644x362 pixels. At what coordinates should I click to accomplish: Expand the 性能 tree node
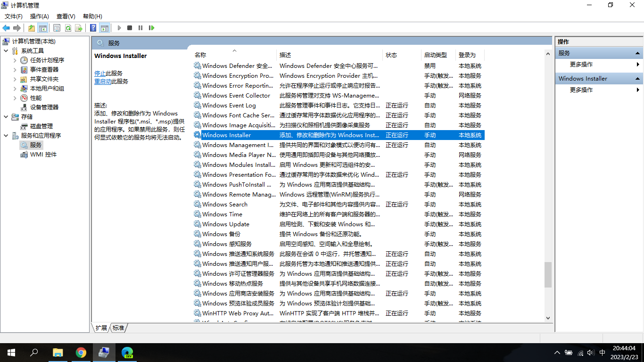15,98
